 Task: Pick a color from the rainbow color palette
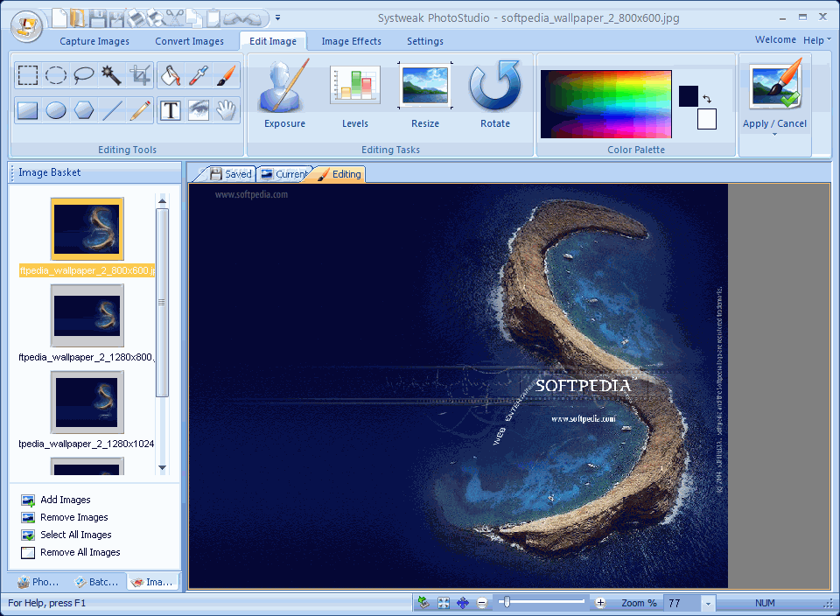pos(605,104)
